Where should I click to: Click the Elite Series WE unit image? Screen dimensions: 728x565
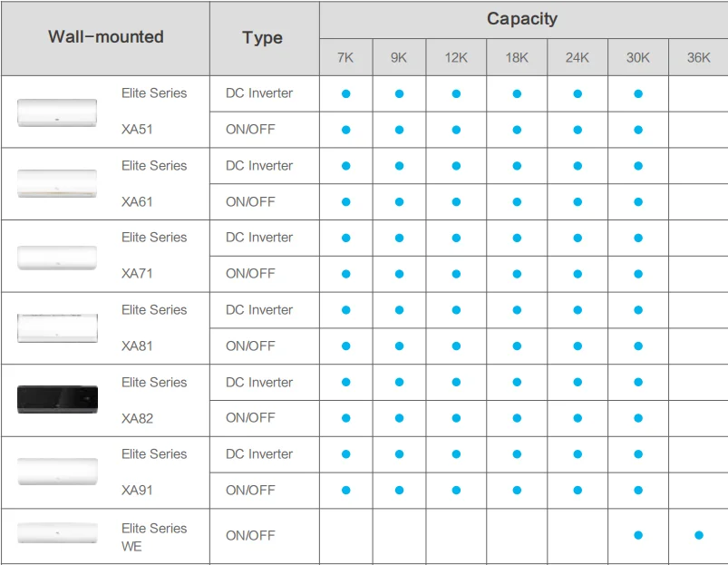point(57,532)
